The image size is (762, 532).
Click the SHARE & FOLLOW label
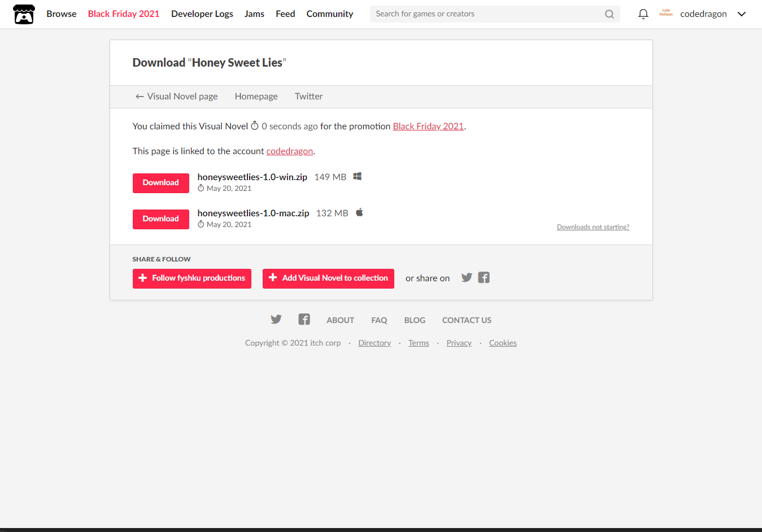(x=162, y=259)
